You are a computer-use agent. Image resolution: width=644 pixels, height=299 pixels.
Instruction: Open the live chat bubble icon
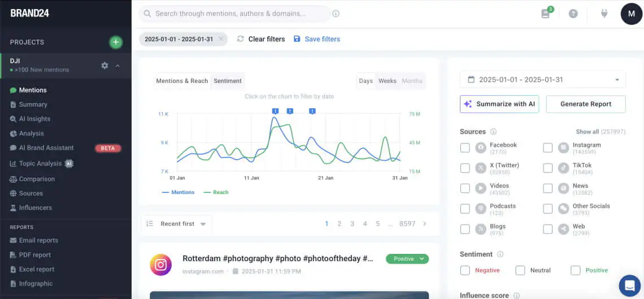point(630,285)
